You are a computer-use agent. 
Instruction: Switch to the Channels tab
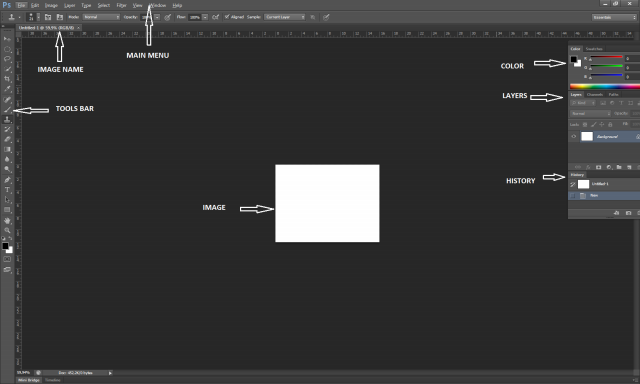[595, 95]
